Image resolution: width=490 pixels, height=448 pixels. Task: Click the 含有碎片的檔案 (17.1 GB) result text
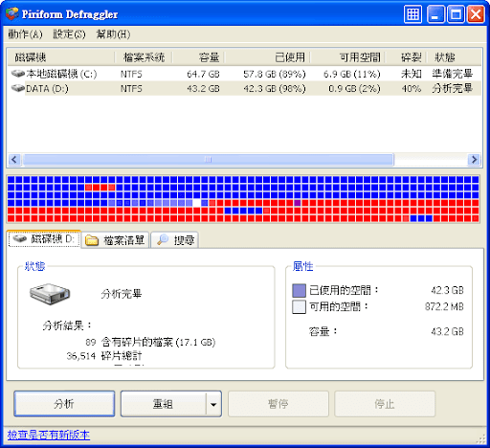tap(158, 342)
